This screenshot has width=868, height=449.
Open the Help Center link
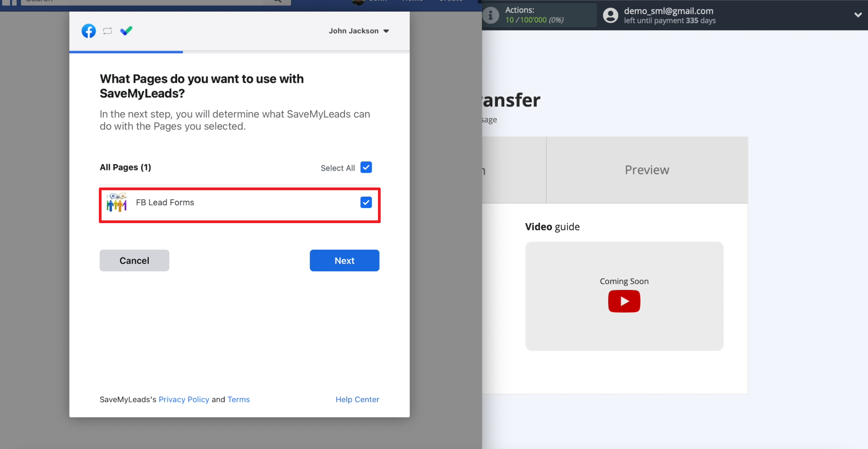point(357,400)
